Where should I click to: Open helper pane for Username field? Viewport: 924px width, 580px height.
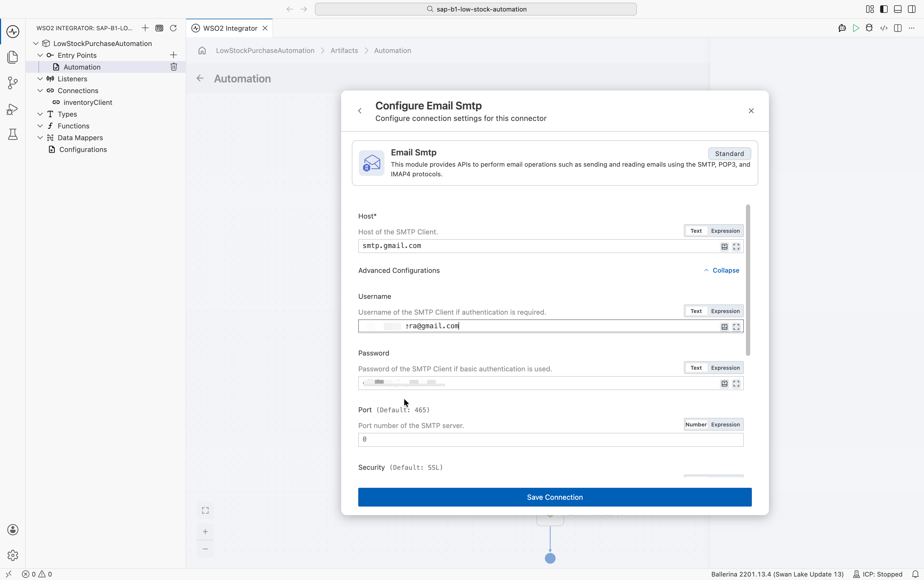[724, 327]
